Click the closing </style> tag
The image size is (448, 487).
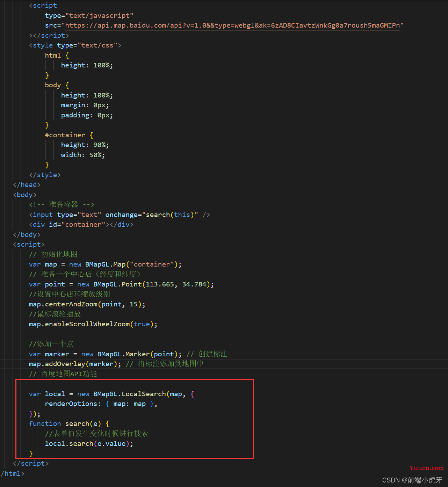click(45, 175)
